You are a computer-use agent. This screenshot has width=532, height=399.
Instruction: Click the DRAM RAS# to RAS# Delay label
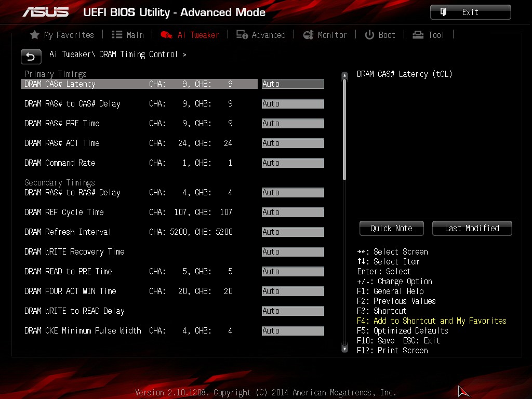pos(72,192)
